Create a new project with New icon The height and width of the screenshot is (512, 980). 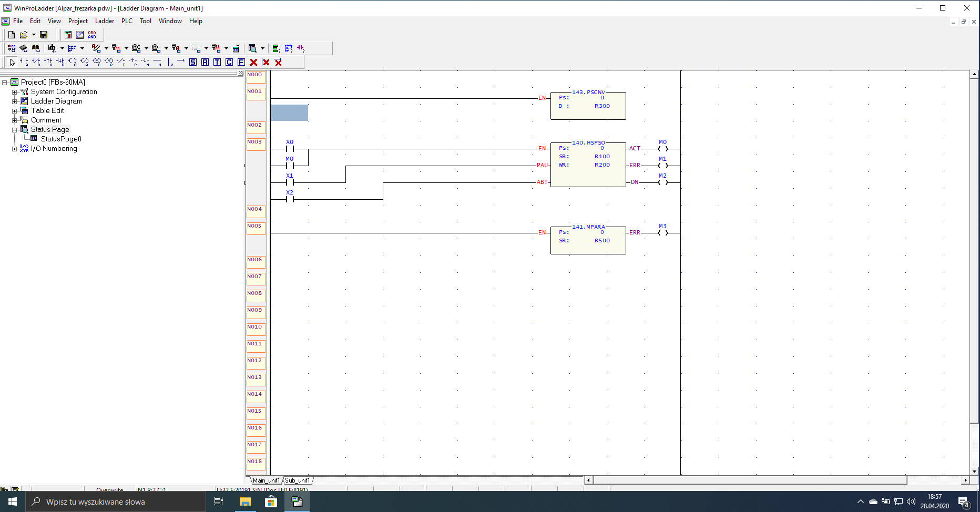pyautogui.click(x=12, y=35)
